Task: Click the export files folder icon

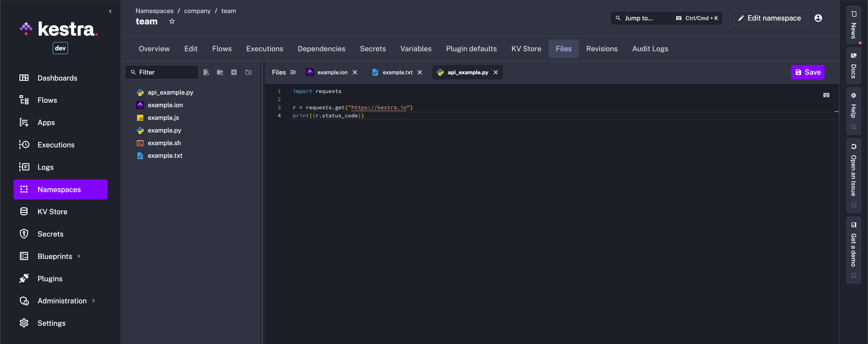Action: (248, 72)
